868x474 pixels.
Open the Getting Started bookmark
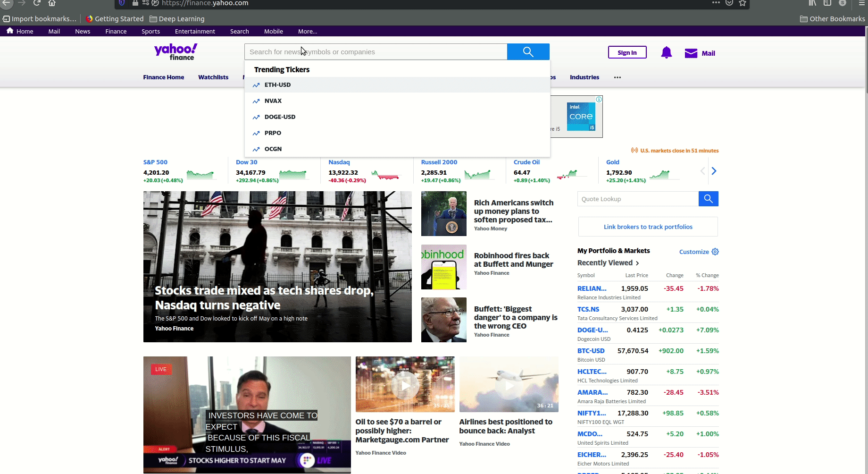tap(115, 19)
